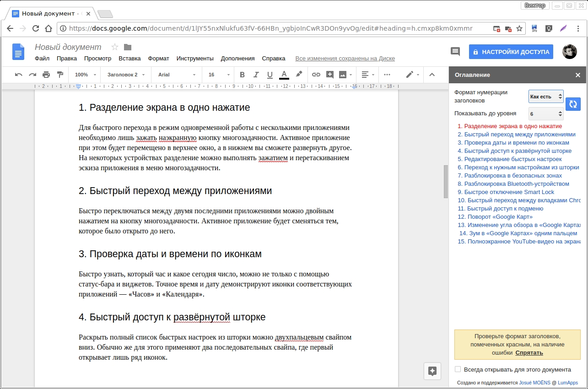This screenshot has width=588, height=389.
Task: Apply Bold formatting icon
Action: 242,75
